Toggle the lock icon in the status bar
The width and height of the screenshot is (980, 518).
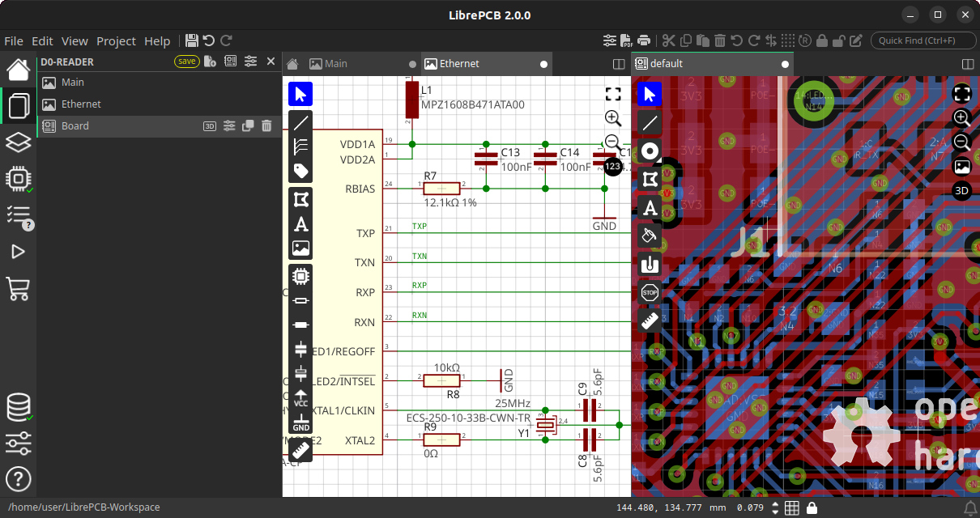pyautogui.click(x=812, y=507)
